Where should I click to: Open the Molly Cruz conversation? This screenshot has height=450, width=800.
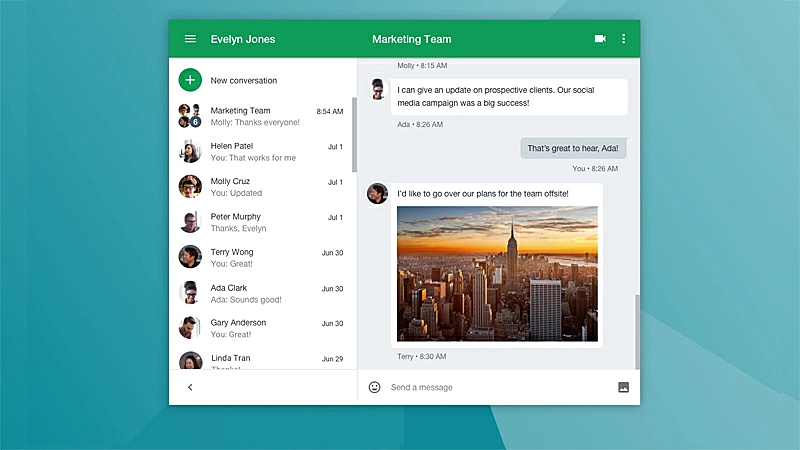[261, 187]
